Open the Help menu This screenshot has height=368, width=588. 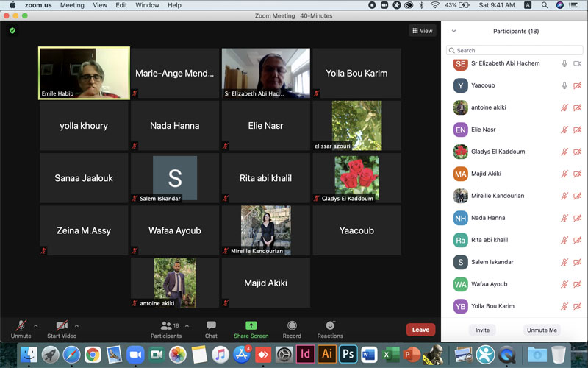[174, 5]
